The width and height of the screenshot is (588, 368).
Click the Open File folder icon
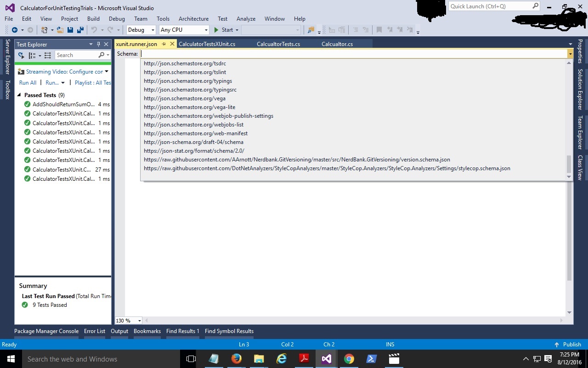click(x=60, y=30)
